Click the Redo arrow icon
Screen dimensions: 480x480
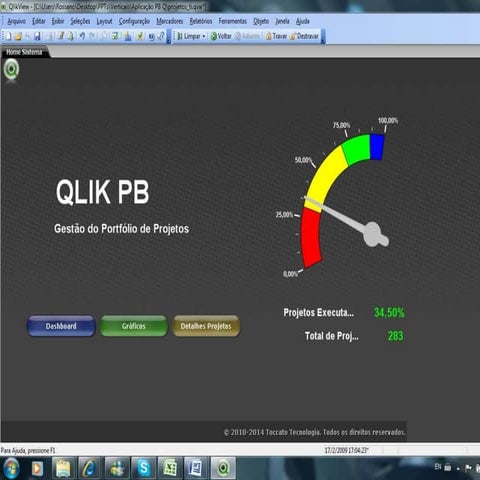point(92,36)
